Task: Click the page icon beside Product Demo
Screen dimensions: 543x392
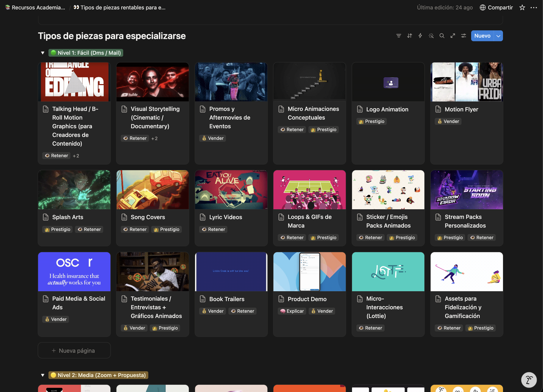Action: pyautogui.click(x=281, y=299)
